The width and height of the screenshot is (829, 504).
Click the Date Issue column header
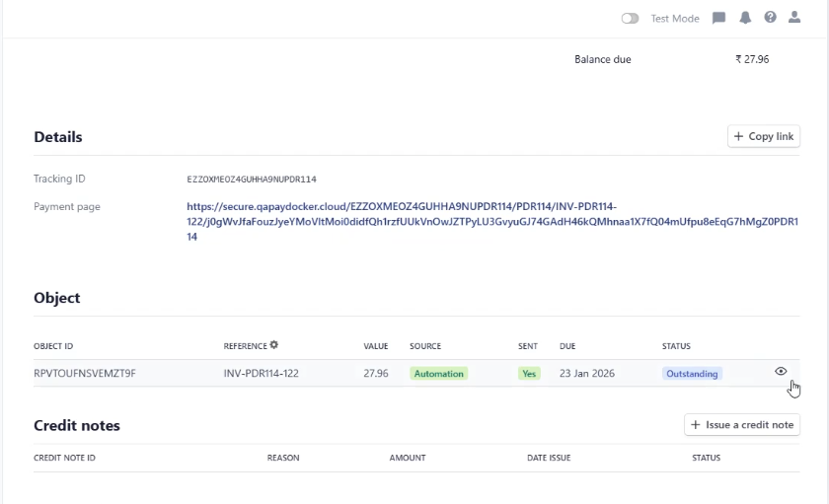pos(548,458)
